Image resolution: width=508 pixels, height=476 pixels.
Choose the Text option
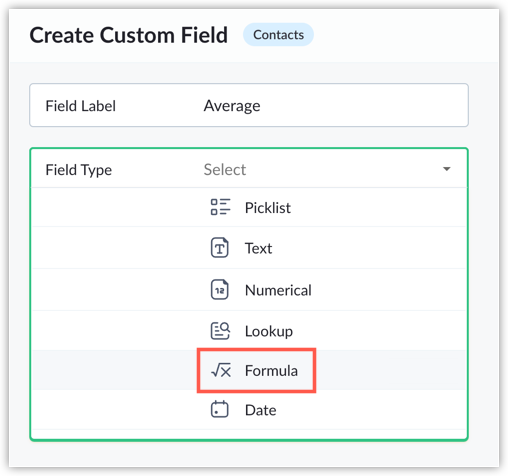[x=249, y=248]
